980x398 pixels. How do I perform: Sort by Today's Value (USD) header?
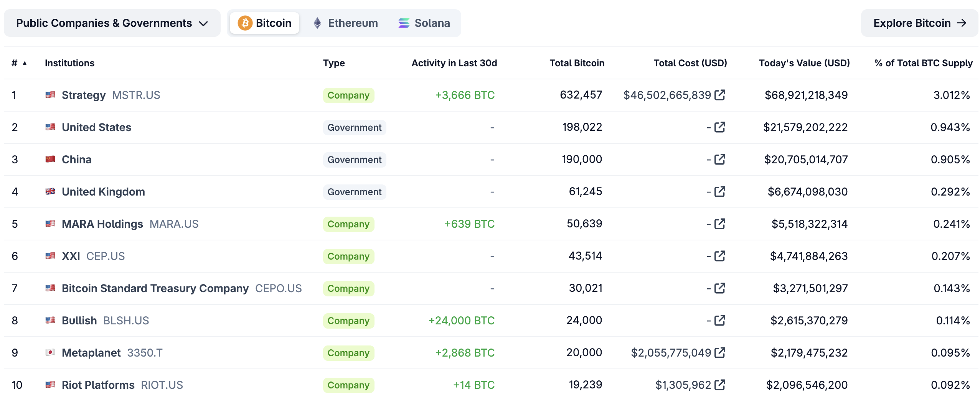[804, 63]
